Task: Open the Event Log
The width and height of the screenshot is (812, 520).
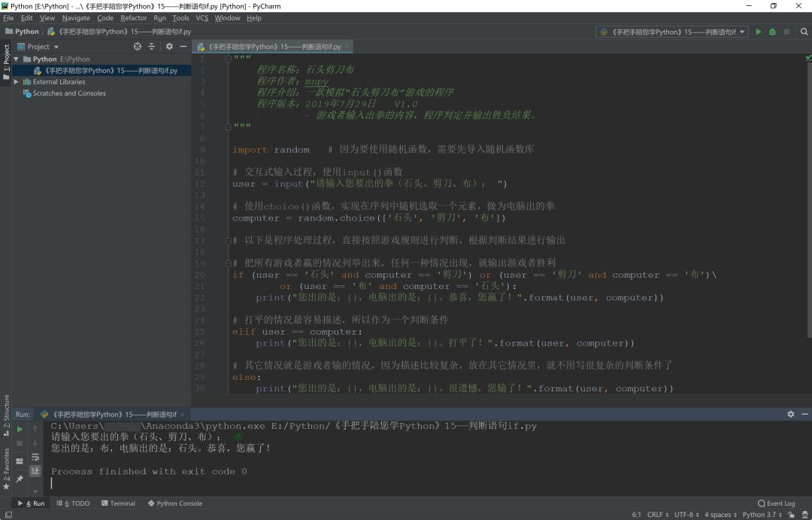Action: tap(776, 503)
